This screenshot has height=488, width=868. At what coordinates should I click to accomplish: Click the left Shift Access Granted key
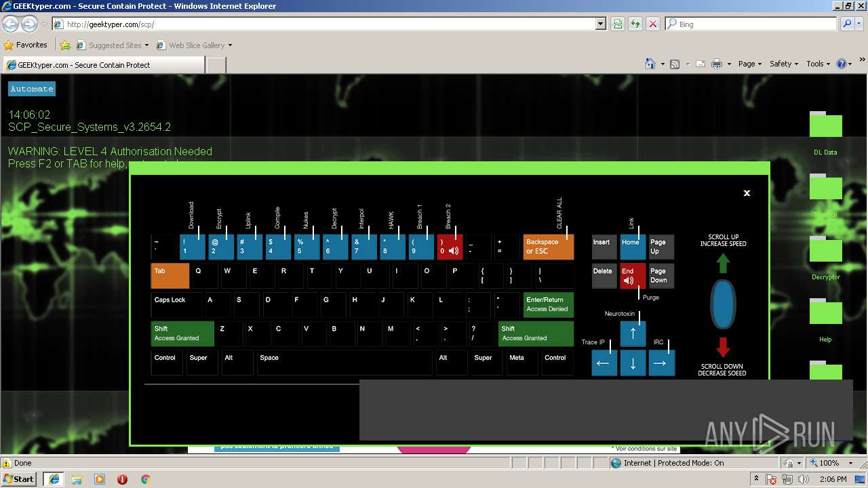click(182, 333)
